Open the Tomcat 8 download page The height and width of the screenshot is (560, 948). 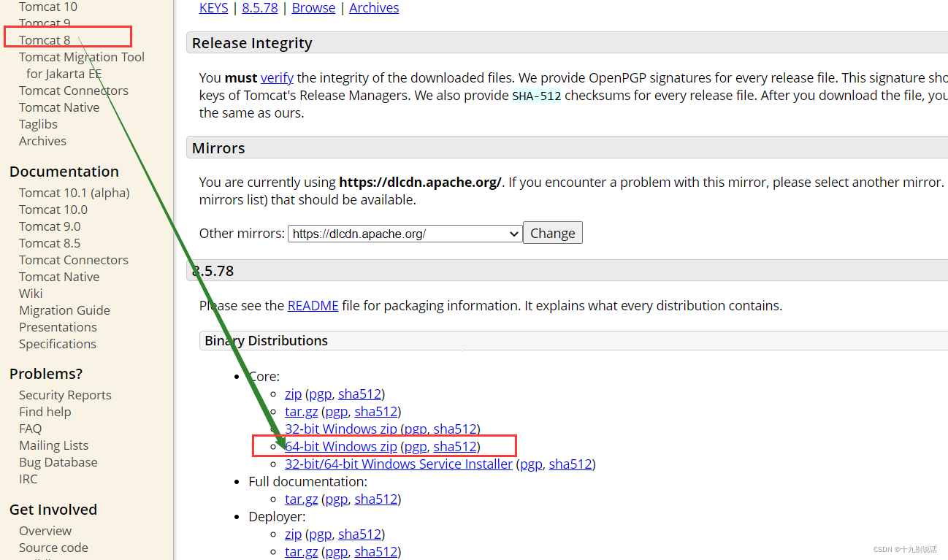point(45,40)
